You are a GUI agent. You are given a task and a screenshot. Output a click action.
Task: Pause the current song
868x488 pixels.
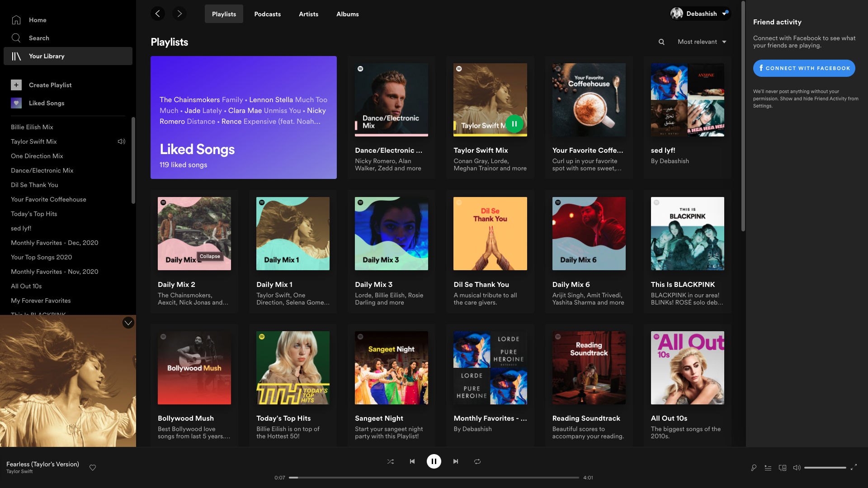point(434,461)
